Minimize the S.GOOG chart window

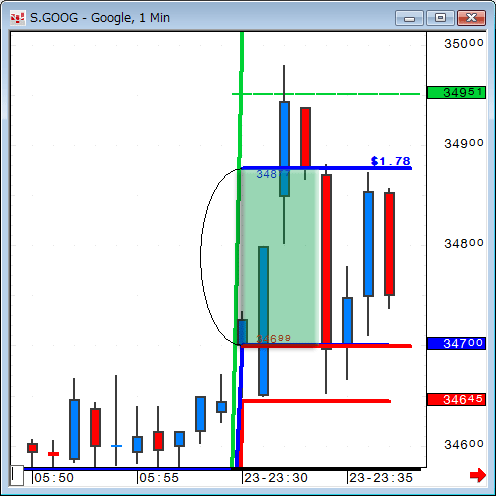pyautogui.click(x=409, y=18)
